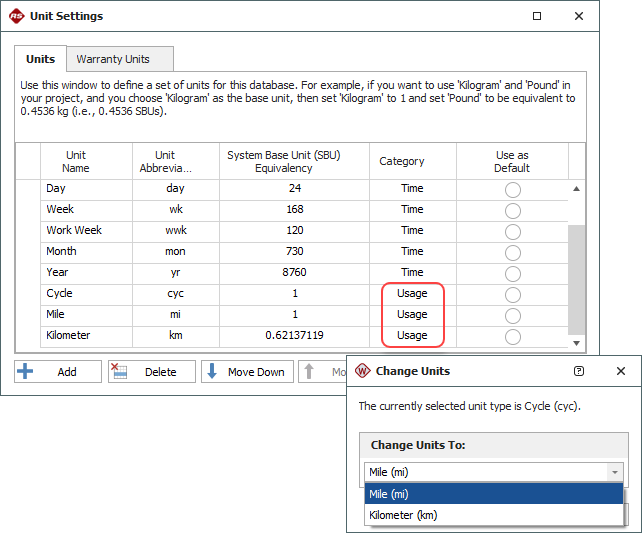Select the Units tab
The height and width of the screenshot is (536, 644).
pos(40,59)
